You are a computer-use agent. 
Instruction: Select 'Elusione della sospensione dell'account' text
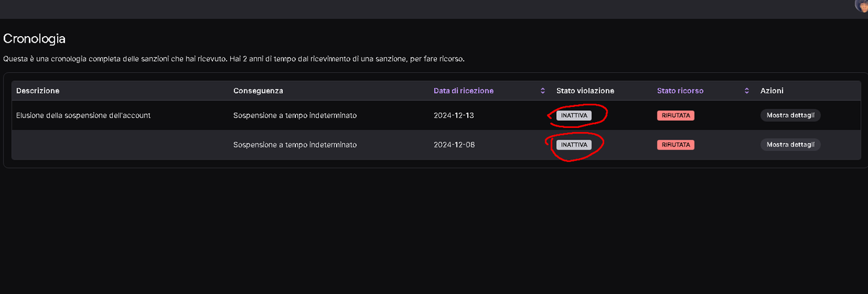coord(83,115)
